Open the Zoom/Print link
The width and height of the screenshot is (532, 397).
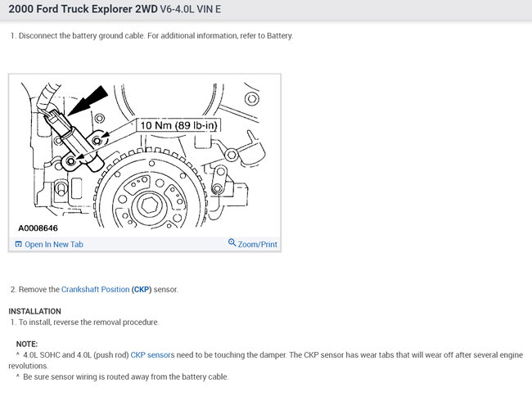click(257, 244)
